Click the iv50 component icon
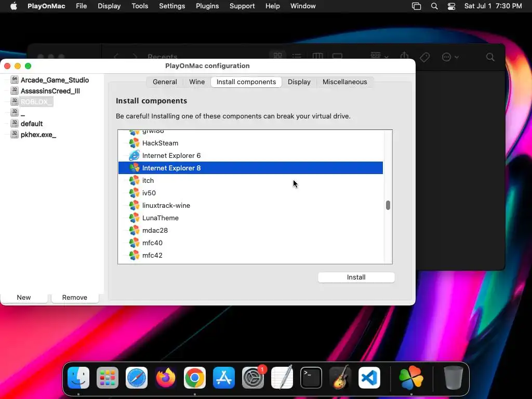This screenshot has width=532, height=399. click(134, 193)
